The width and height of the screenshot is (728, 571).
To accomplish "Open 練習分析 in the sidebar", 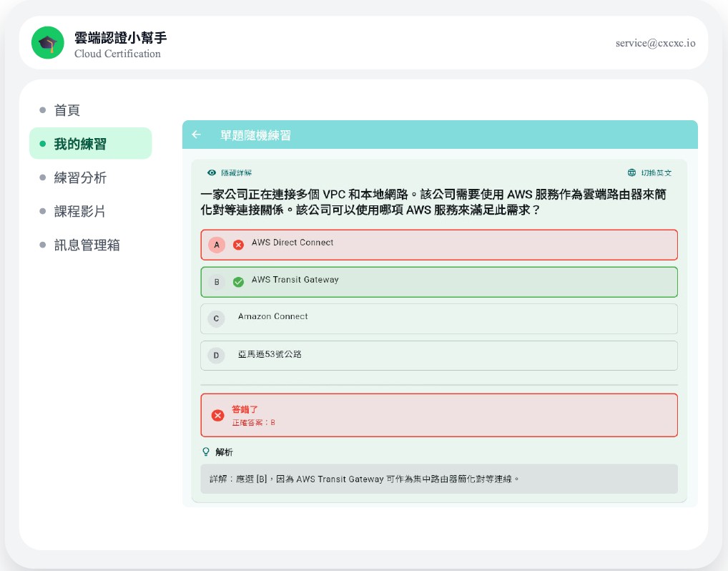I will [80, 177].
